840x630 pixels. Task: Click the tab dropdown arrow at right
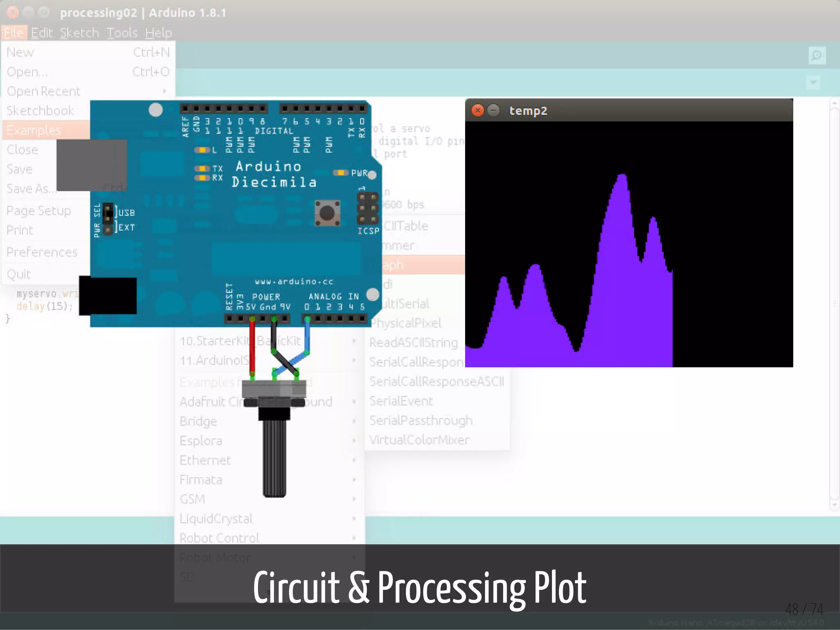click(x=813, y=82)
